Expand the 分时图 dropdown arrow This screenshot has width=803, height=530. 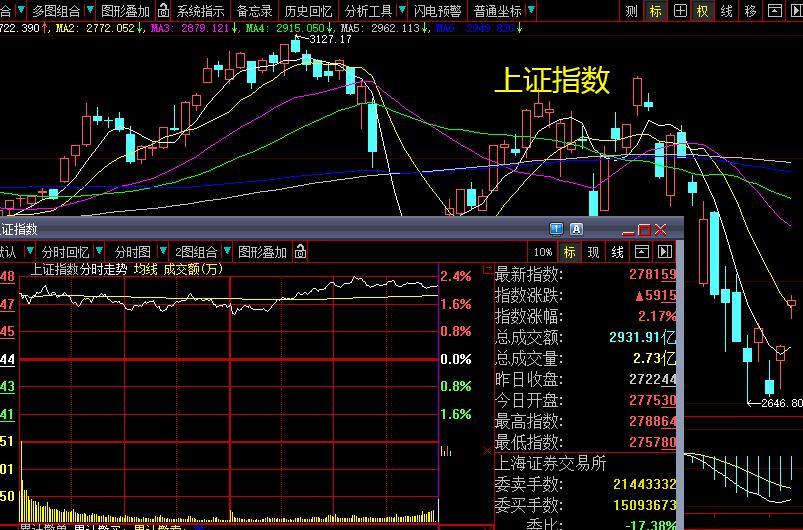click(x=163, y=251)
